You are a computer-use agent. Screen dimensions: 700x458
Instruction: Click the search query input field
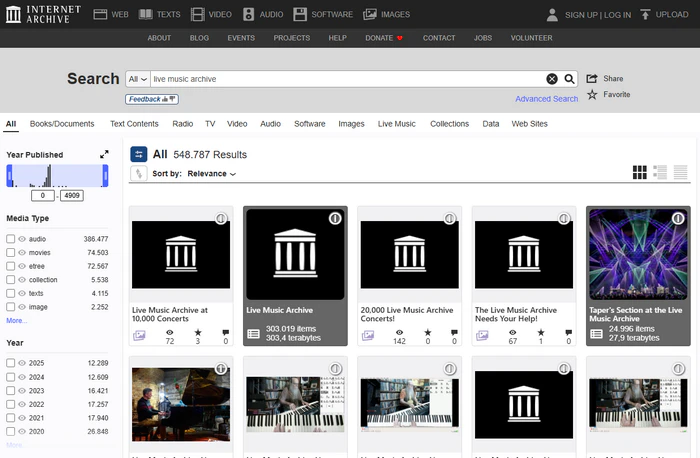348,79
